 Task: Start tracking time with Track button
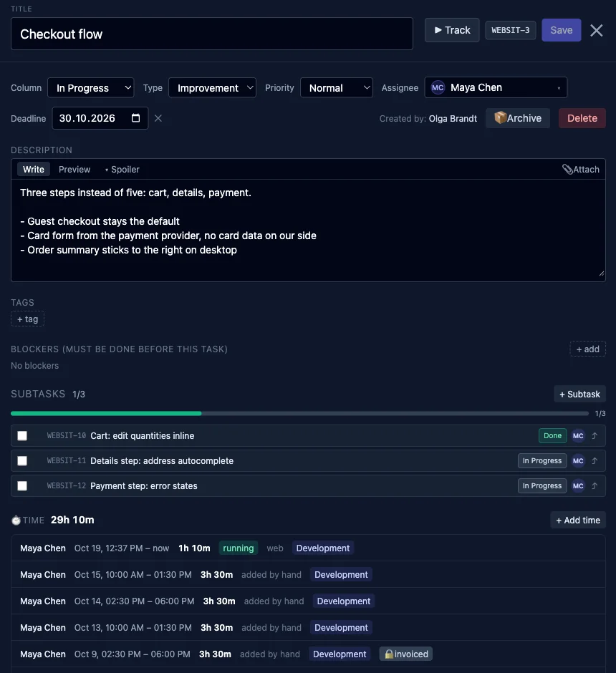452,30
